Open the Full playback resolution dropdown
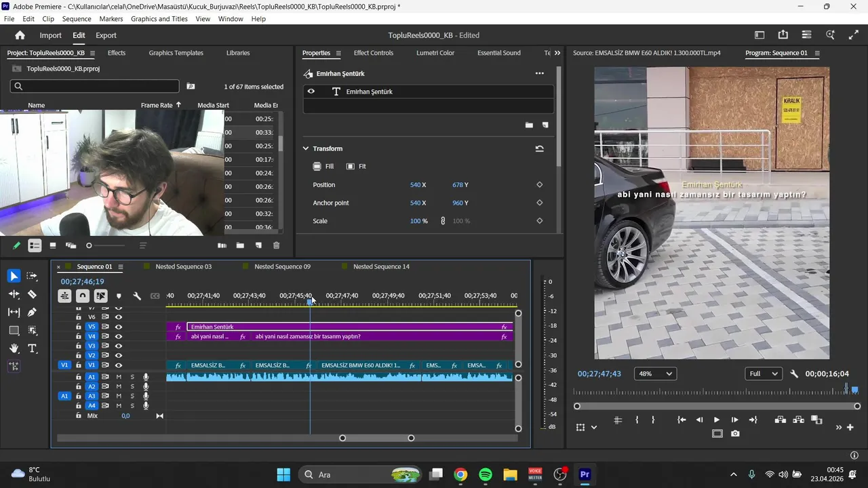 [x=763, y=373]
